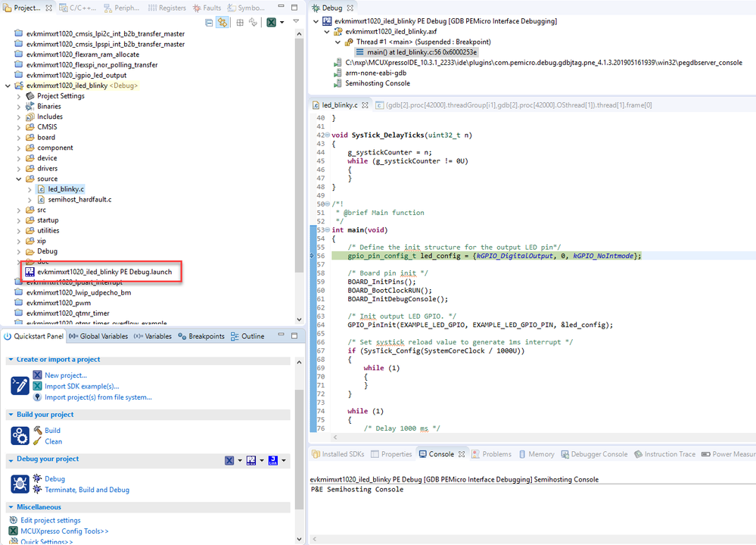The width and height of the screenshot is (756, 545).
Task: Select semihost_hardfault.c file
Action: (79, 199)
